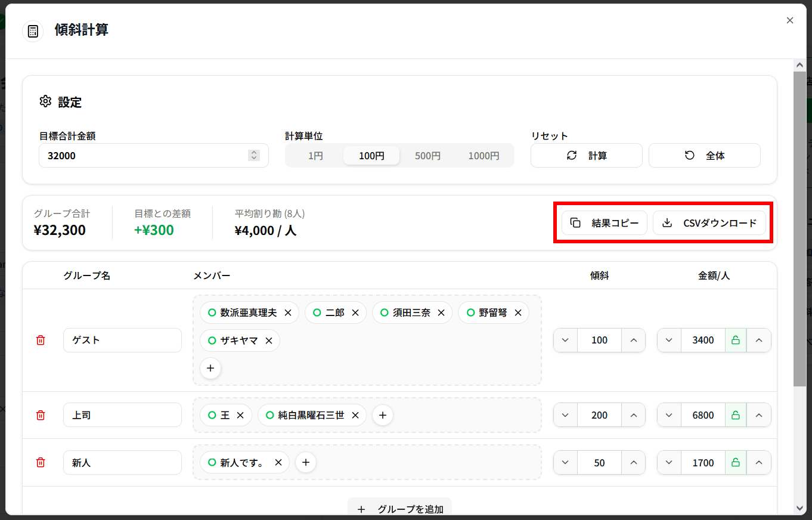Screen dimensions: 812x520
Task: Click the vertical scrollbar down arrow
Action: point(799,508)
